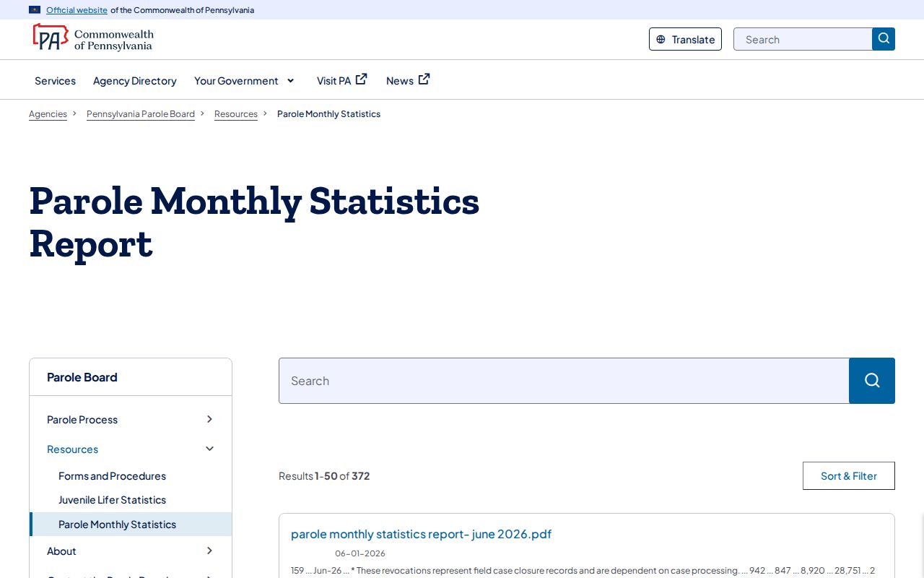Open the Services menu item

click(x=55, y=81)
